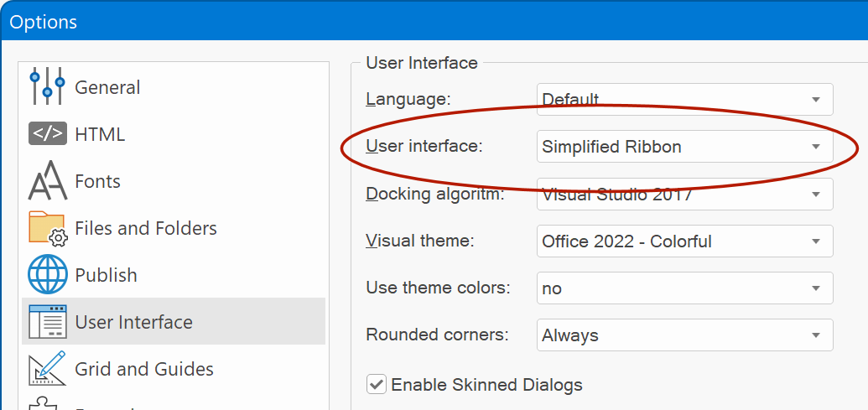
Task: Switch to the HTML options page
Action: pyautogui.click(x=100, y=134)
